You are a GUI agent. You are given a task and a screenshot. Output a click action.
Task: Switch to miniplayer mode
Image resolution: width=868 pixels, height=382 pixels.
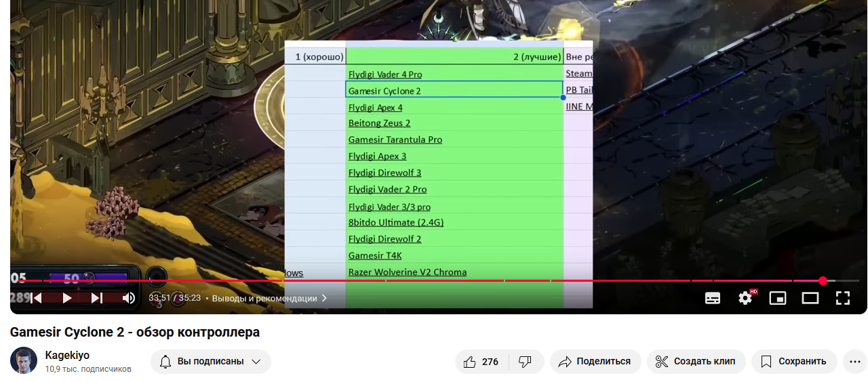[778, 298]
